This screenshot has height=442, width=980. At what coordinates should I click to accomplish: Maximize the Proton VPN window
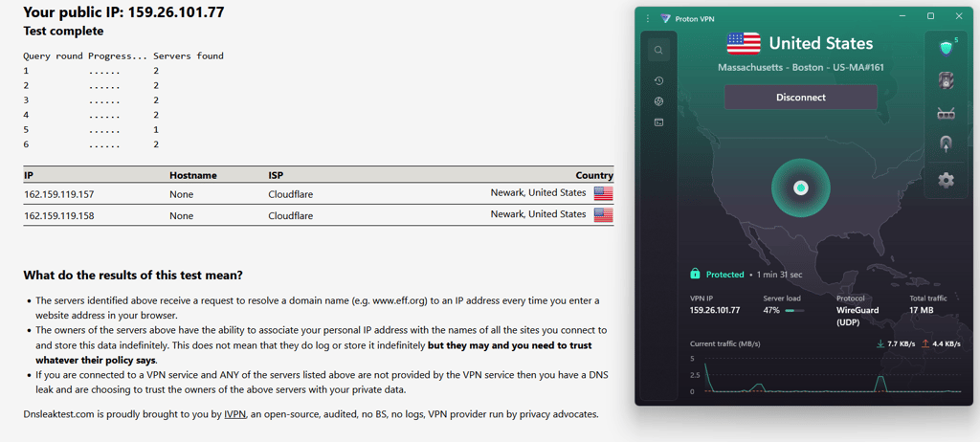point(930,16)
